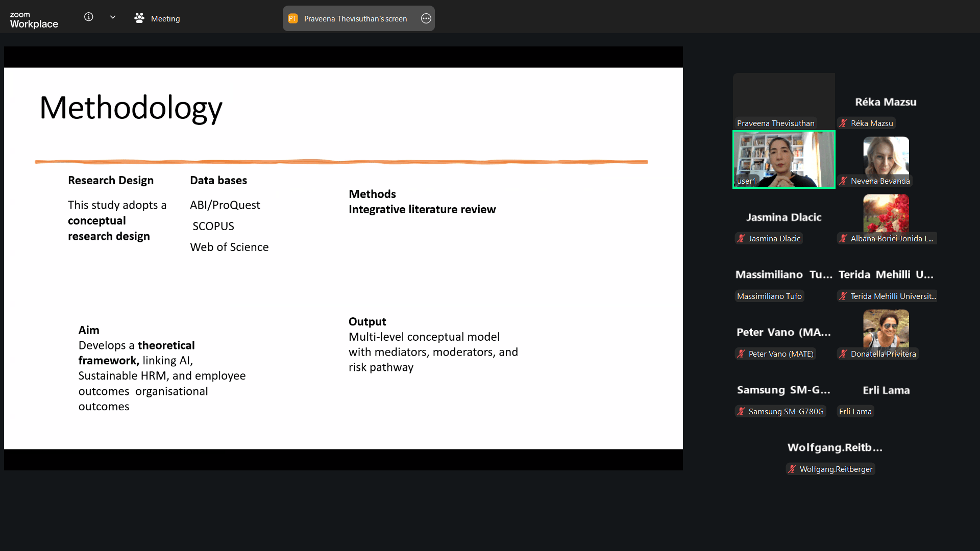Click Jasmina Dlacic's muted microphone icon

[x=741, y=238]
